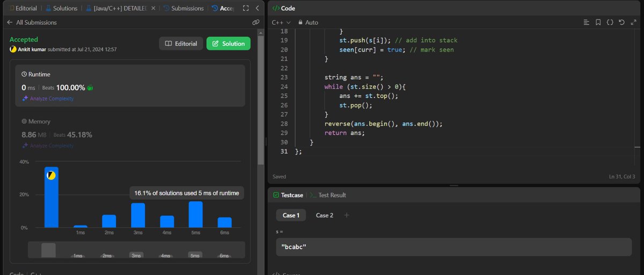The image size is (644, 275).
Task: Switch to the Test Result tab
Action: click(x=328, y=195)
